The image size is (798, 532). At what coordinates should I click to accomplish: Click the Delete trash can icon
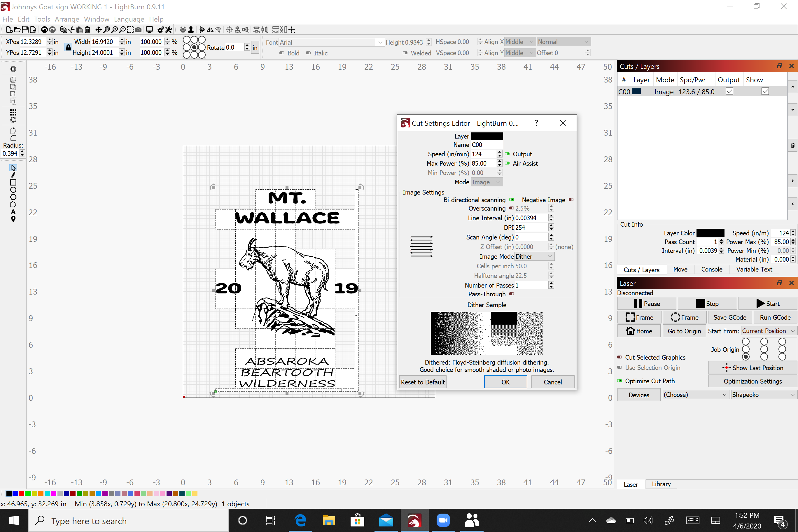tap(87, 30)
